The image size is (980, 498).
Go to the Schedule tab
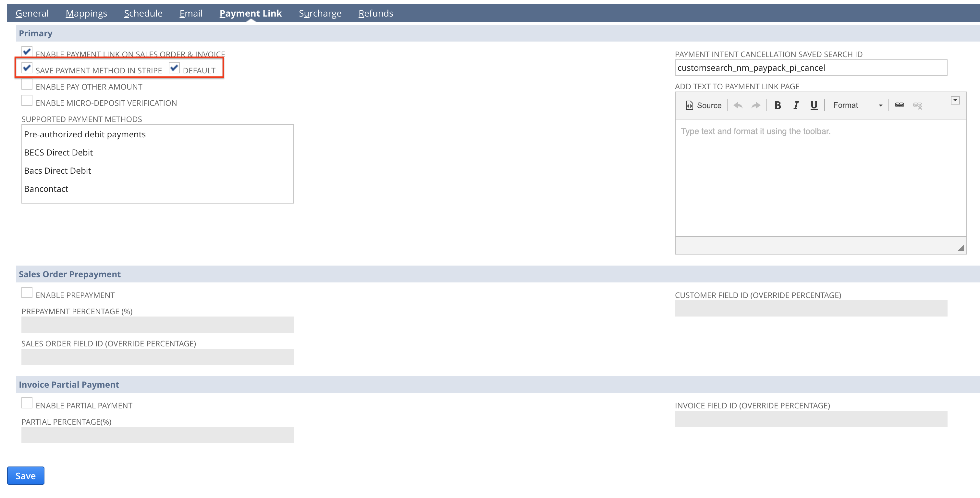[x=143, y=13]
